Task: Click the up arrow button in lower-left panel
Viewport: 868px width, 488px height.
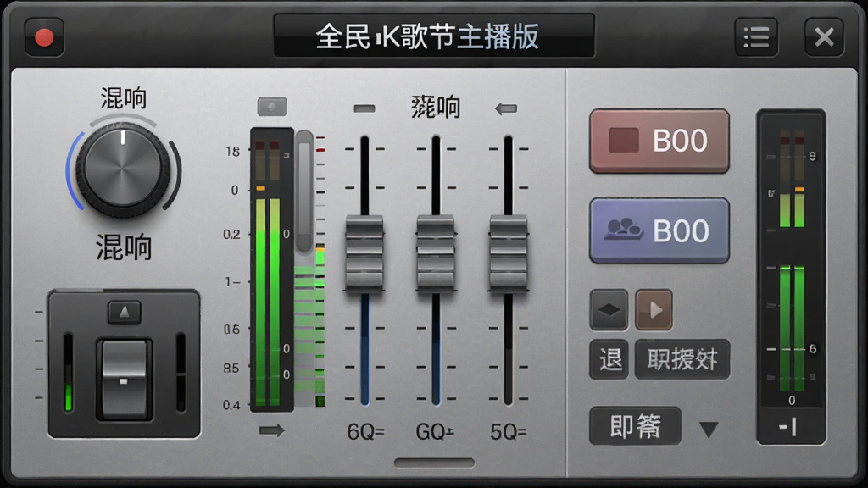Action: (124, 313)
